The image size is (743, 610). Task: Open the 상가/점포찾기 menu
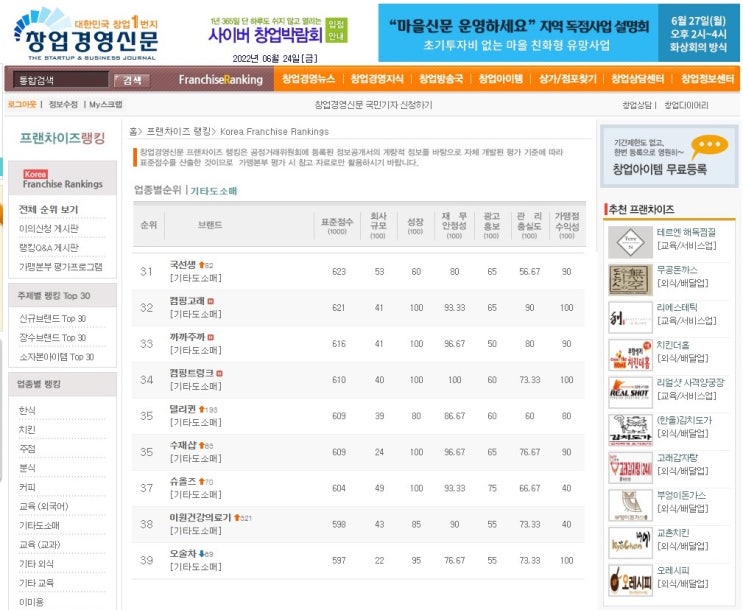(x=567, y=79)
